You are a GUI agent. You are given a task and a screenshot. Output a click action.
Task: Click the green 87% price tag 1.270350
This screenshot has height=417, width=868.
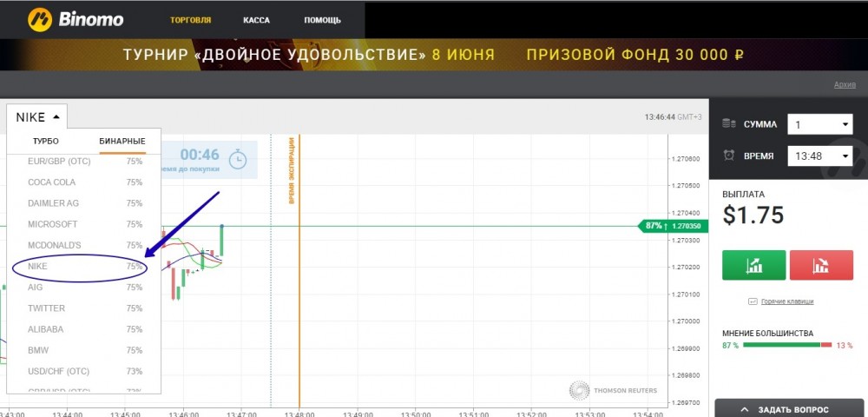tap(674, 226)
